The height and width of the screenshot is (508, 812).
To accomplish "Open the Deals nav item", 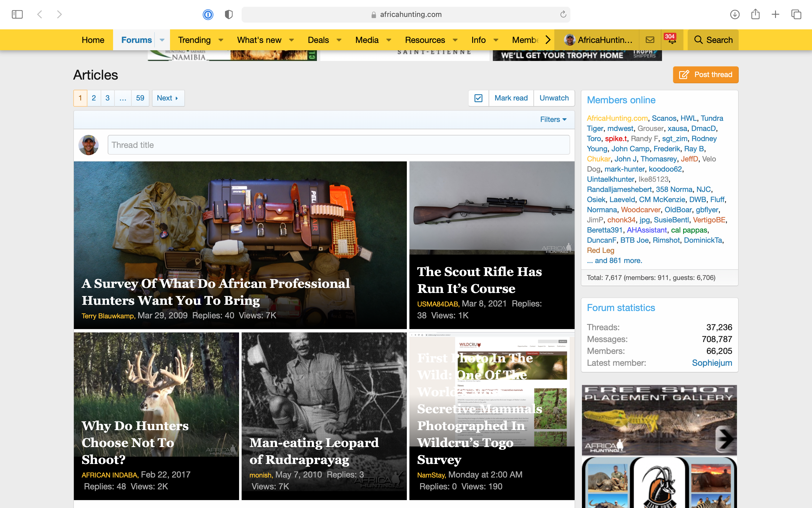I will pyautogui.click(x=318, y=40).
